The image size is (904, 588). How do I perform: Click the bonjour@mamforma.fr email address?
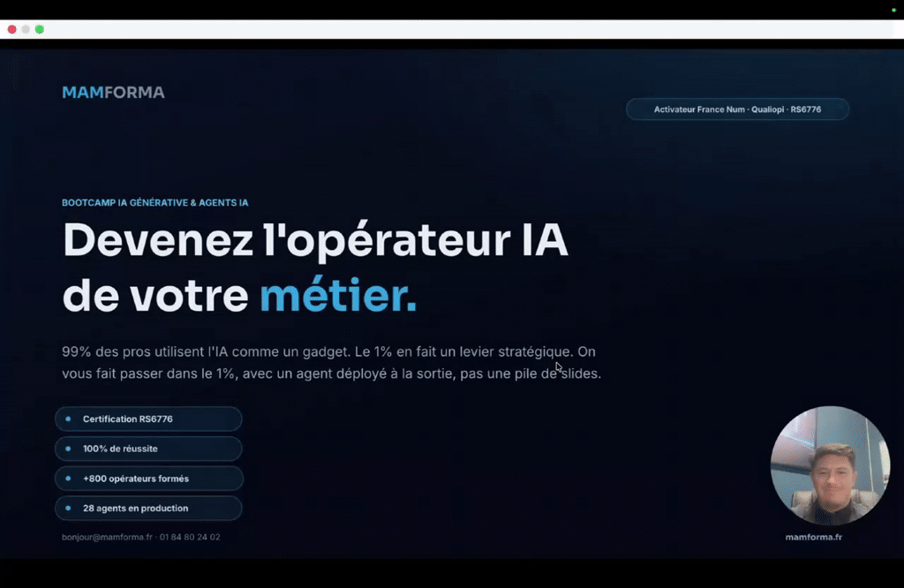(107, 538)
